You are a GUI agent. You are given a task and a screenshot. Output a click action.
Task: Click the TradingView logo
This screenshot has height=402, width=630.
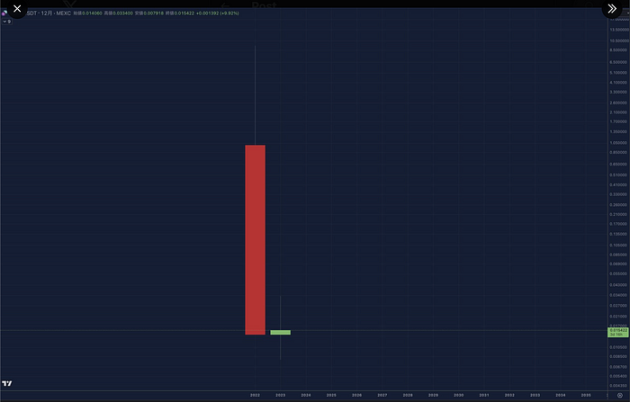click(x=7, y=383)
